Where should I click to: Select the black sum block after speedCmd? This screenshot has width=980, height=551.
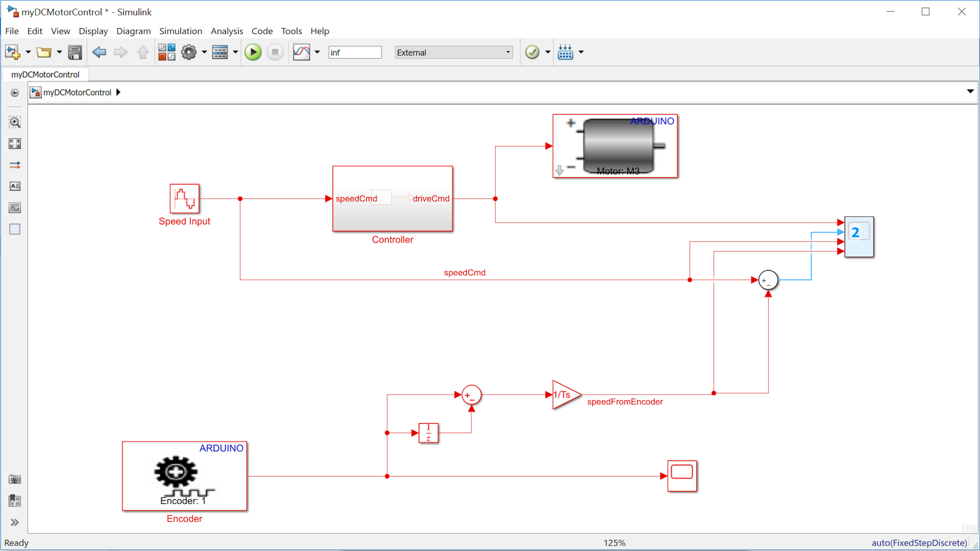(x=768, y=280)
